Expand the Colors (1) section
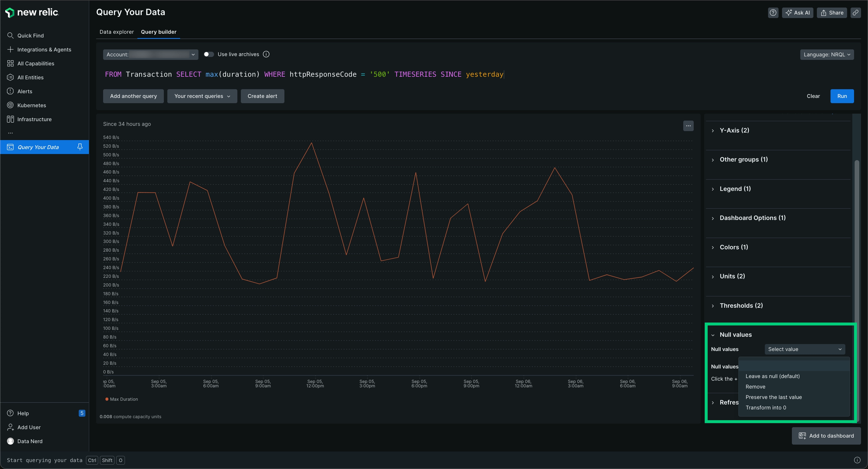The width and height of the screenshot is (868, 469). pyautogui.click(x=734, y=247)
